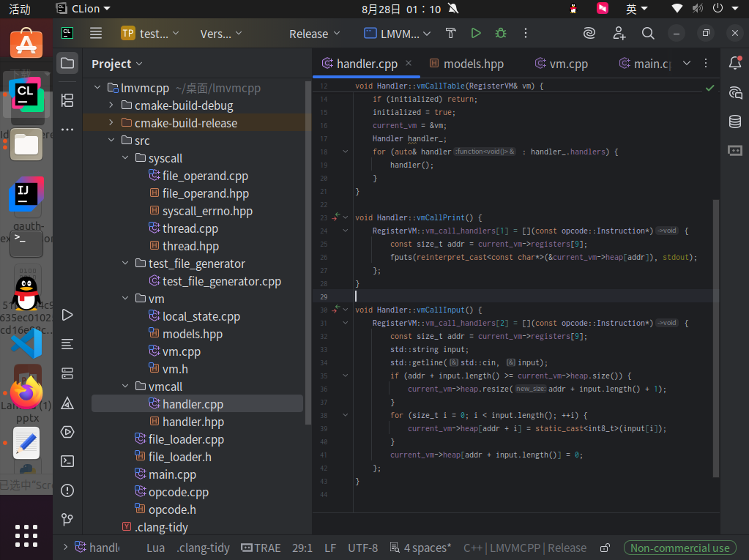The width and height of the screenshot is (749, 560).
Task: Toggle the read-only lock in status bar
Action: point(605,548)
